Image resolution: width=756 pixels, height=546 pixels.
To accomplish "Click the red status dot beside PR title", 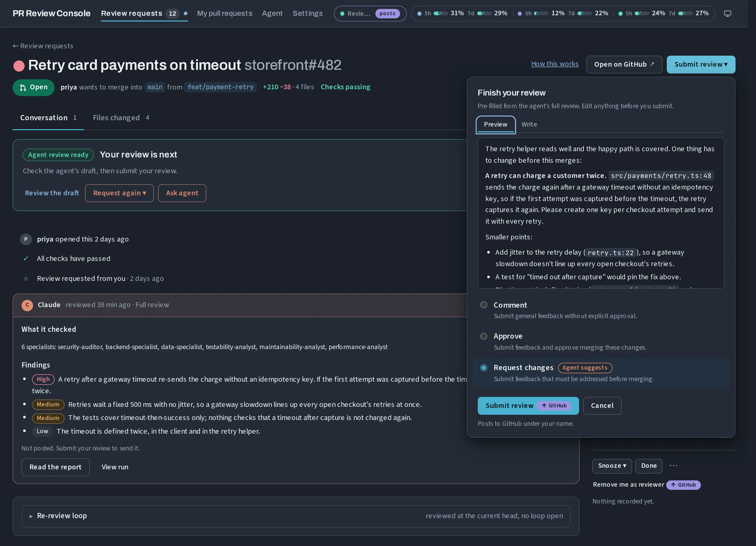I will click(x=19, y=66).
